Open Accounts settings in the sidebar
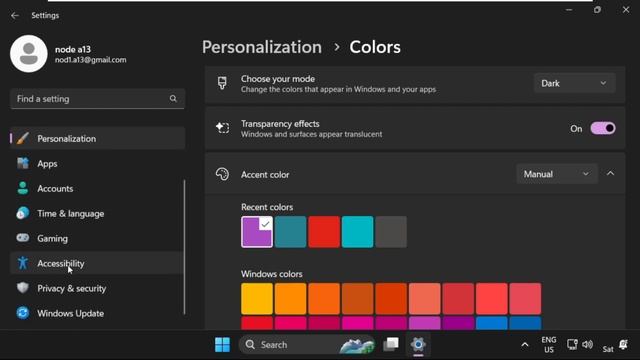Image resolution: width=640 pixels, height=360 pixels. pyautogui.click(x=98, y=188)
